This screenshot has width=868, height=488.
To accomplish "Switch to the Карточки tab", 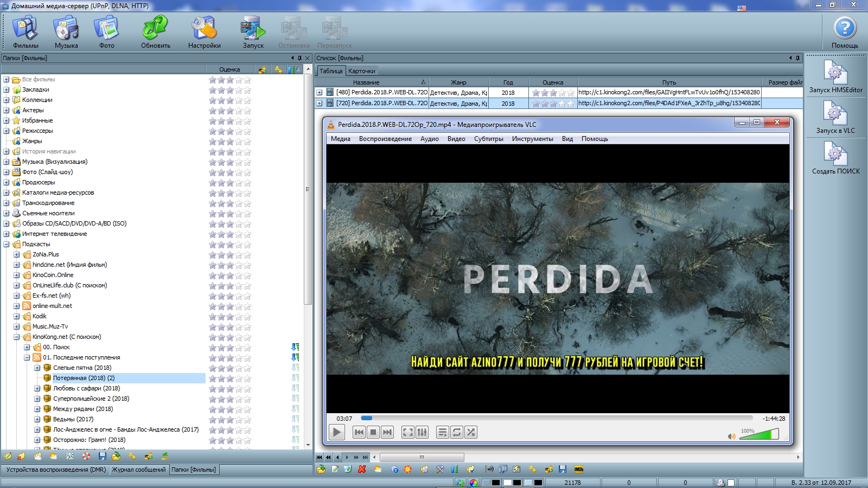I will coord(362,71).
